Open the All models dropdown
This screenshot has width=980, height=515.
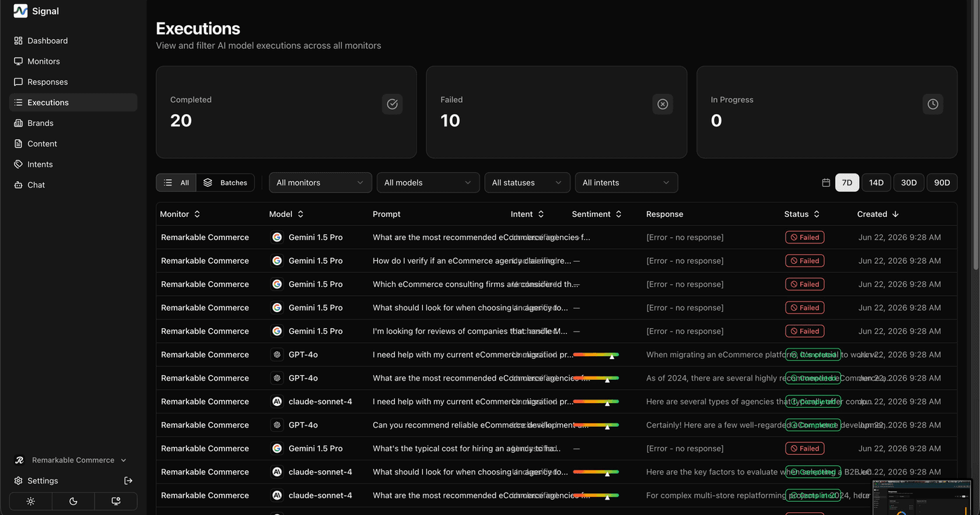[428, 183]
